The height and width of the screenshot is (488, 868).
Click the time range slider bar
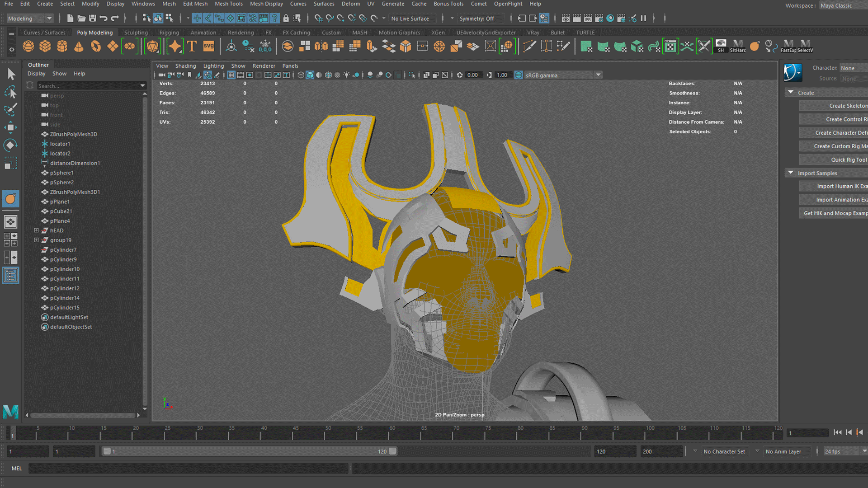pyautogui.click(x=249, y=451)
